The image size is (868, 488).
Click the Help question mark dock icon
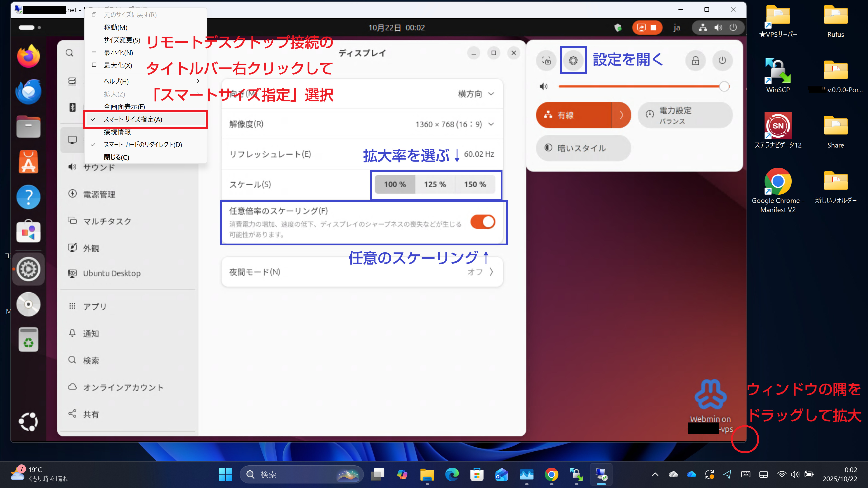(x=28, y=197)
